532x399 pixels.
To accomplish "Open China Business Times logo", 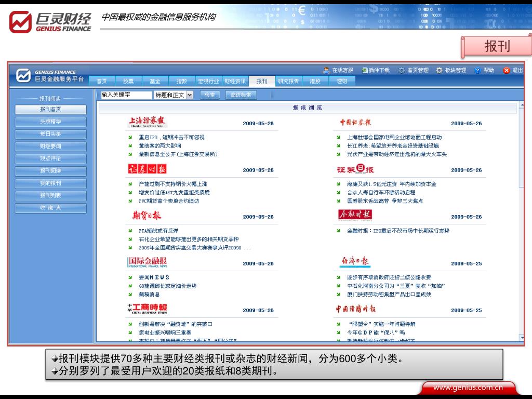I will click(x=147, y=309).
